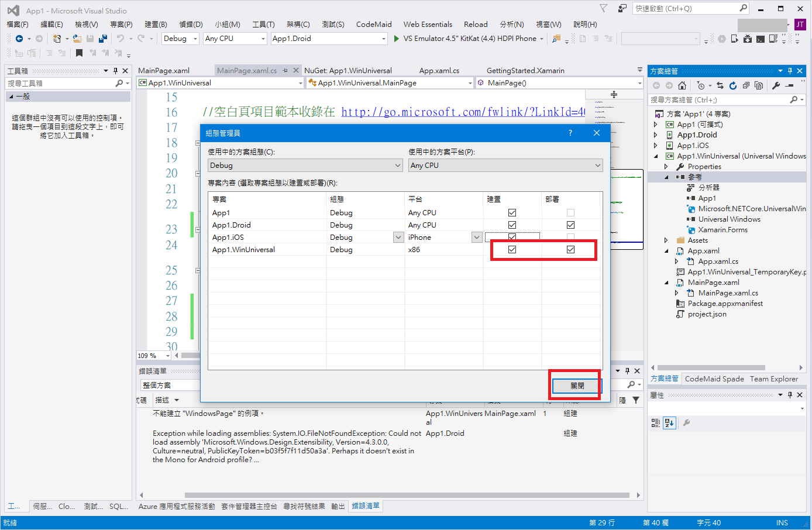812x530 pixels.
Task: Click the Navigate Backward toolbar arrow
Action: (19, 39)
